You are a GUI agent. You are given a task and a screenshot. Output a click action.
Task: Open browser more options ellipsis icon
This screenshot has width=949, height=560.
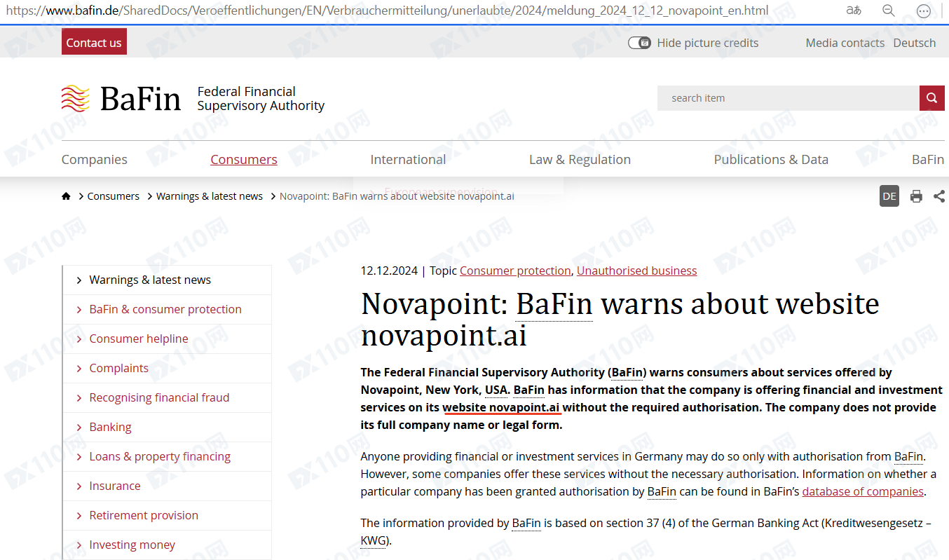[x=924, y=11]
